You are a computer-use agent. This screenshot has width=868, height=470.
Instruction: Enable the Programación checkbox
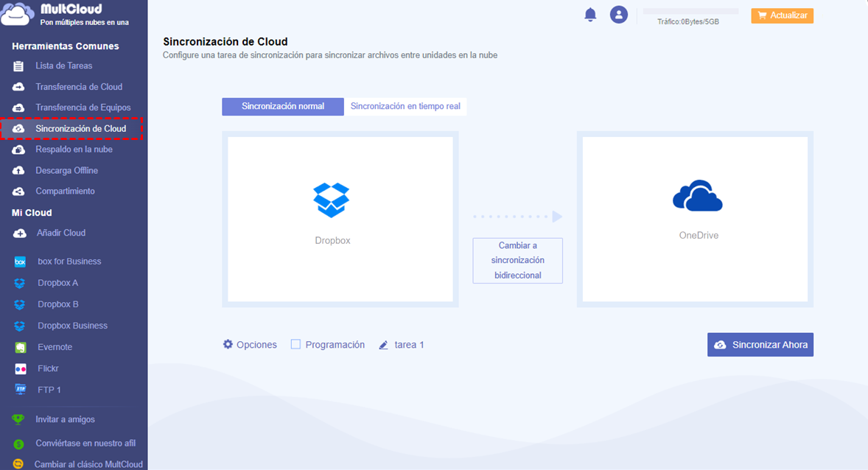coord(295,344)
